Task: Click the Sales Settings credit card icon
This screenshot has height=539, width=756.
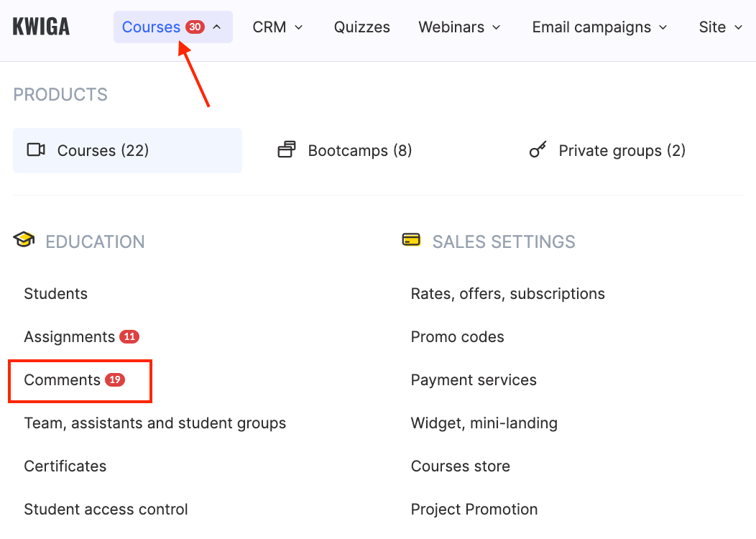Action: (x=411, y=240)
